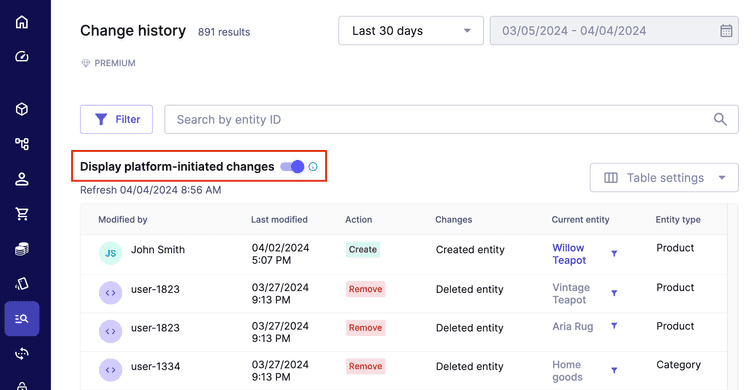Open the dashboard gauge icon in sidebar

[x=22, y=57]
